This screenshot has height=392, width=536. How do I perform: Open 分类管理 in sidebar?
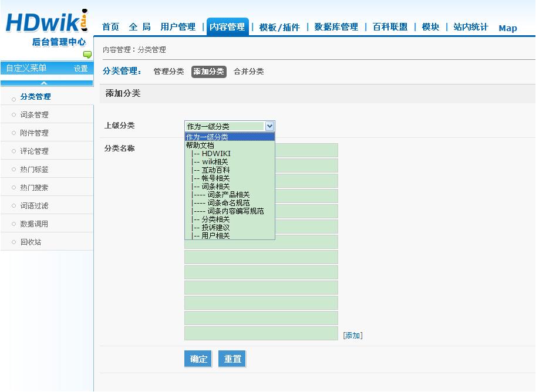pyautogui.click(x=35, y=97)
